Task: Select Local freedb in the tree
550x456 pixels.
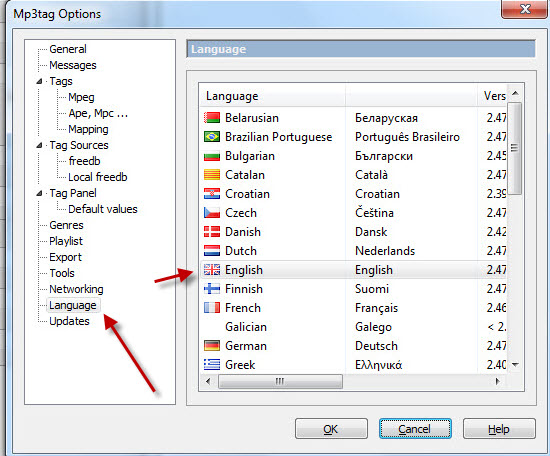Action: [98, 177]
